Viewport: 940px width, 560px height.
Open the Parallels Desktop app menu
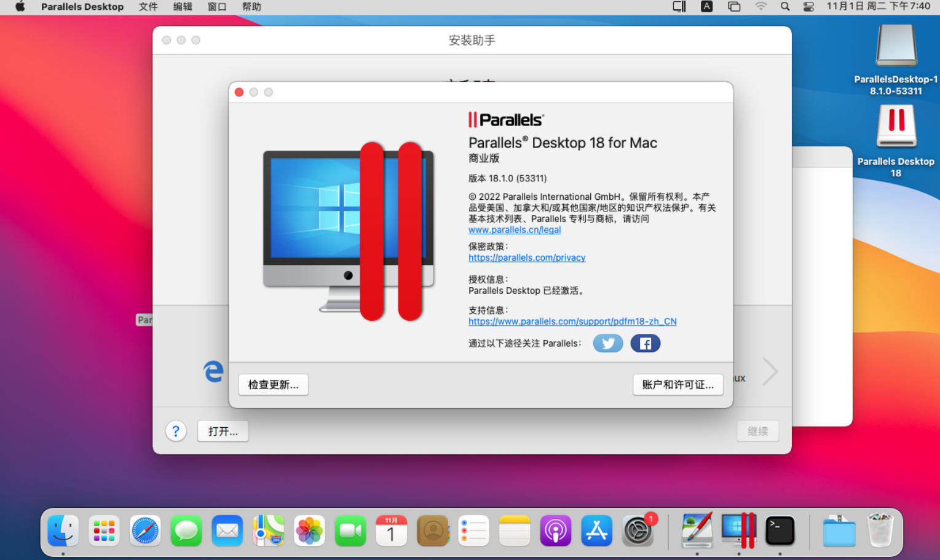[x=82, y=7]
